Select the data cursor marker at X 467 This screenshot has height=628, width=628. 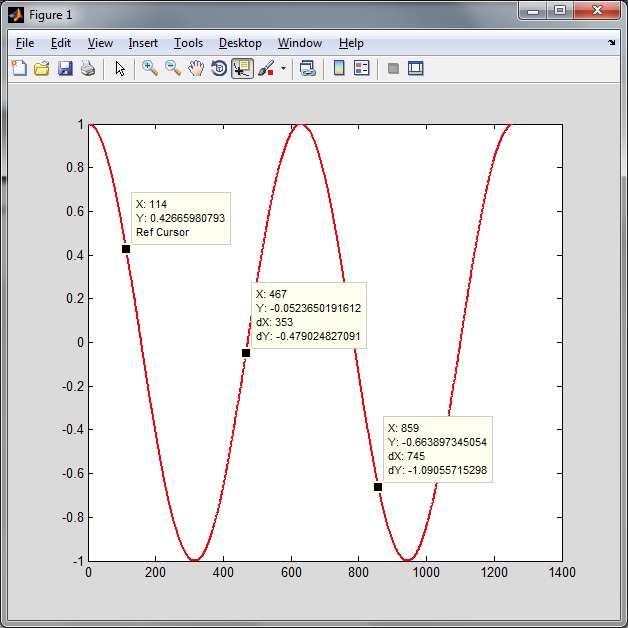(x=246, y=353)
